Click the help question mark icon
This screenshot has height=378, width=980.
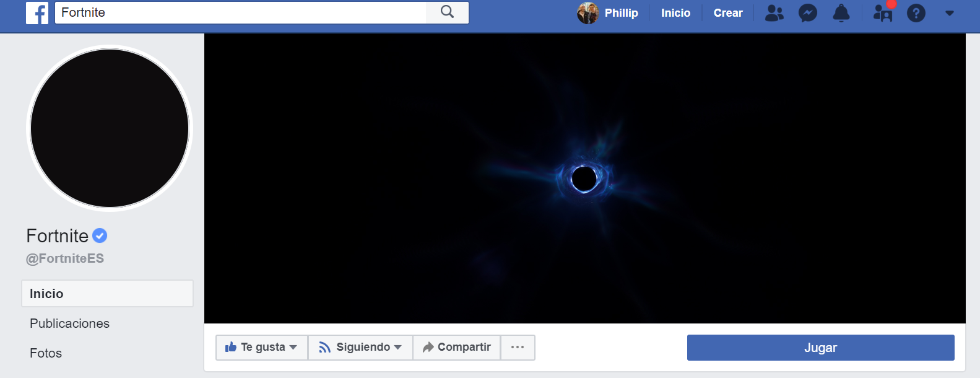pyautogui.click(x=916, y=13)
